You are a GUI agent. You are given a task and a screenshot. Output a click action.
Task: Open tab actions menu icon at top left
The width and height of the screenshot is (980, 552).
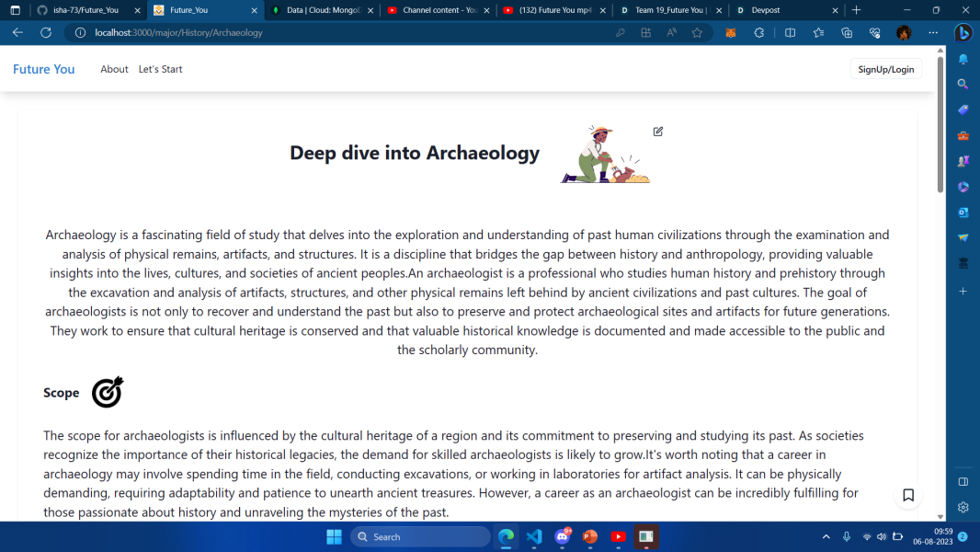coord(15,10)
